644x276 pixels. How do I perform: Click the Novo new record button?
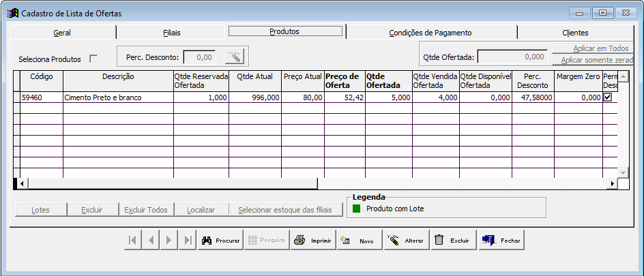(x=359, y=241)
